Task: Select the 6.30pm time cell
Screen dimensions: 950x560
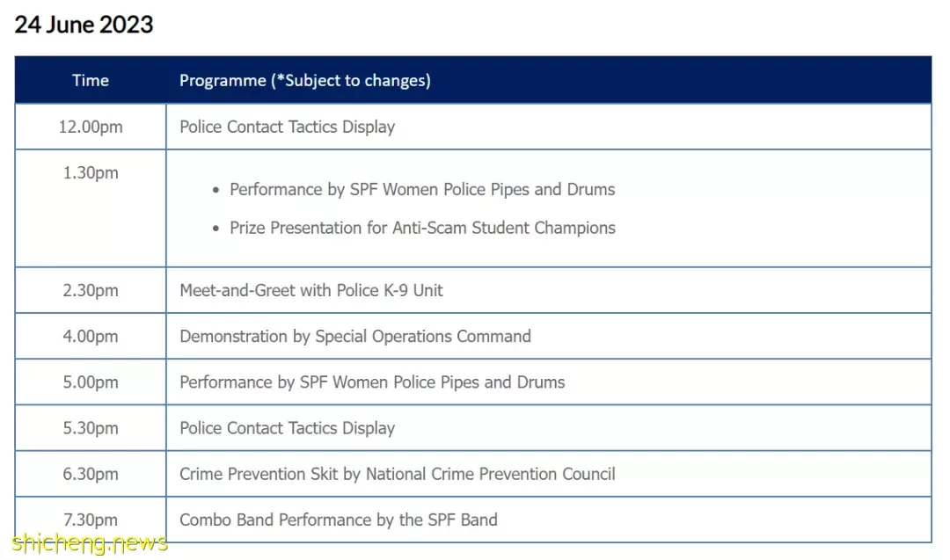Action: [x=91, y=474]
